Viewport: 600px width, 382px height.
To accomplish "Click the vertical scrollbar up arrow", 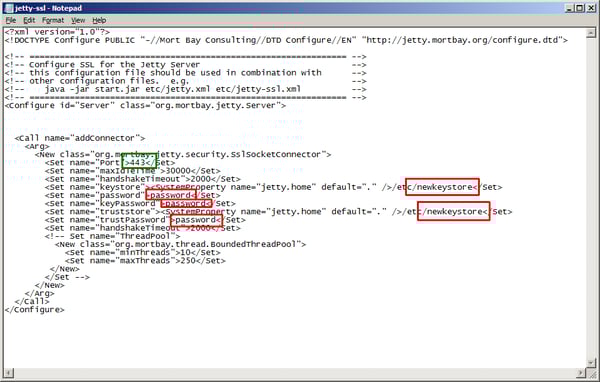I will coord(591,33).
